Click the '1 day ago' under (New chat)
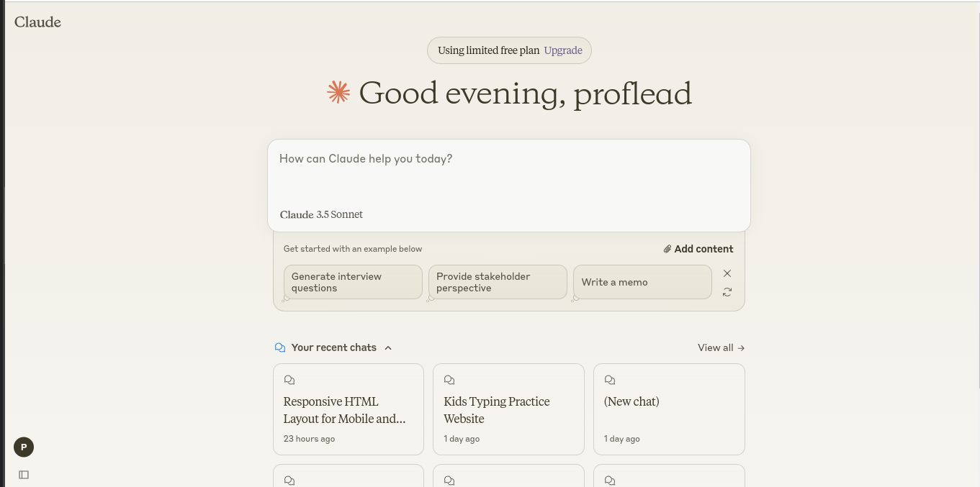Viewport: 980px width, 487px height. coord(622,439)
